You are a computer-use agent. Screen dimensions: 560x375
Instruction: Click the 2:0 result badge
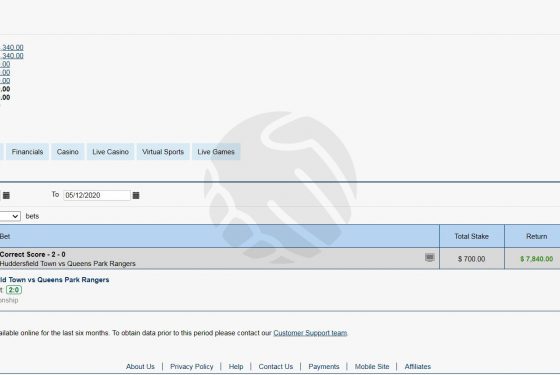pos(14,290)
